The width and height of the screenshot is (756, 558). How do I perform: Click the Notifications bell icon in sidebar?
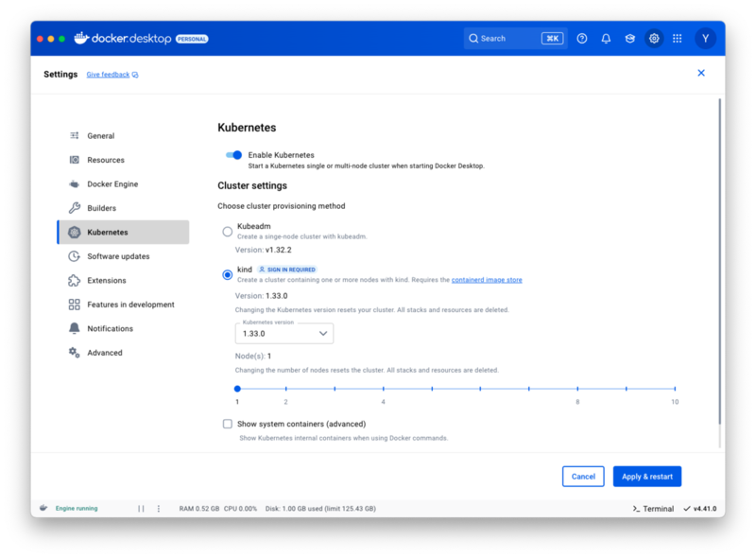(75, 329)
